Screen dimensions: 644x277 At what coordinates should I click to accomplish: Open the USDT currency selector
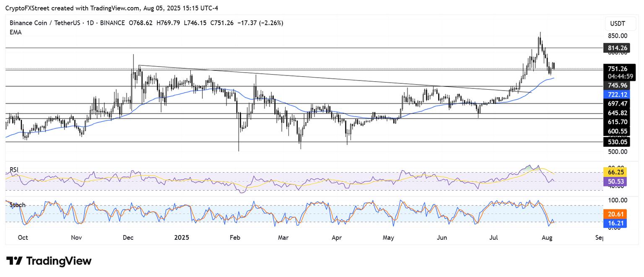[x=617, y=23]
